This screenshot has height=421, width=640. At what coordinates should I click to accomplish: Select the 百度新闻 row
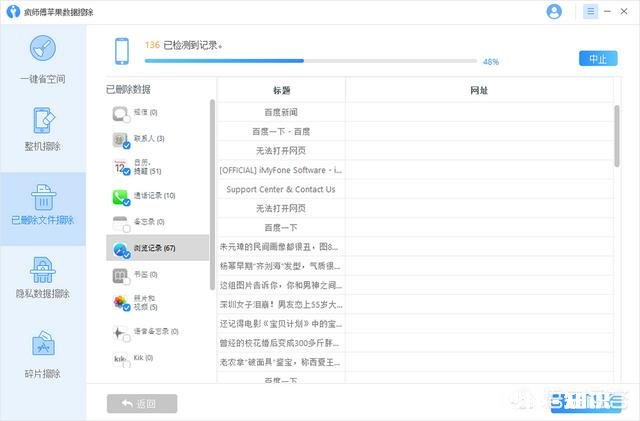pyautogui.click(x=415, y=112)
